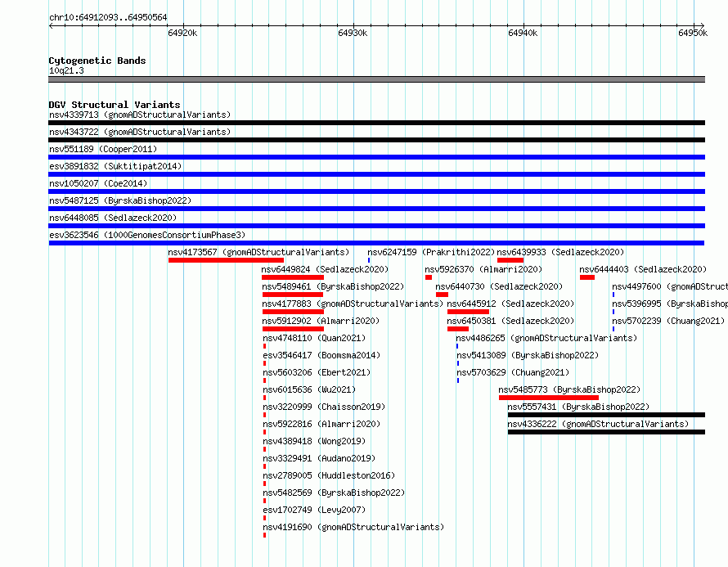
Task: Click nsv6015636 (Wu2021) label
Action: coord(309,389)
